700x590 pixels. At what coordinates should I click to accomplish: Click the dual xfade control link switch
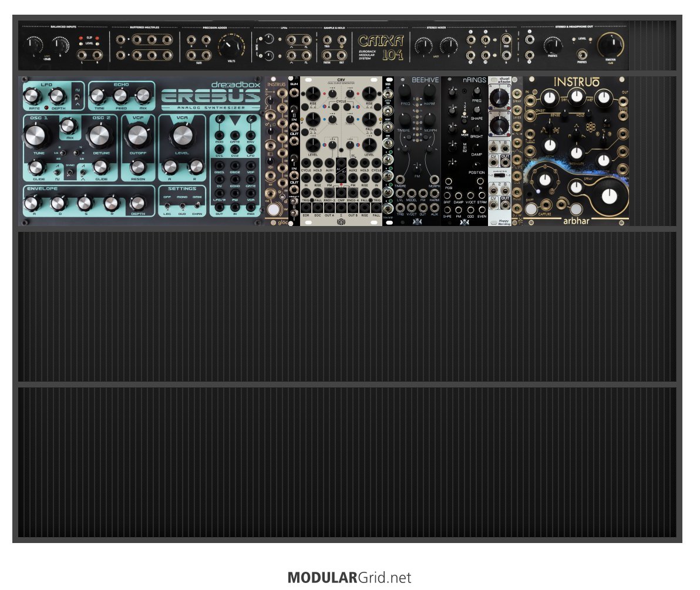[500, 176]
